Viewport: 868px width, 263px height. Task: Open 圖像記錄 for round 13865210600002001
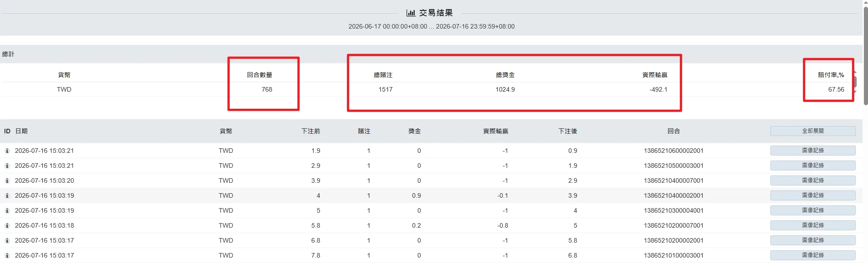[x=813, y=151]
